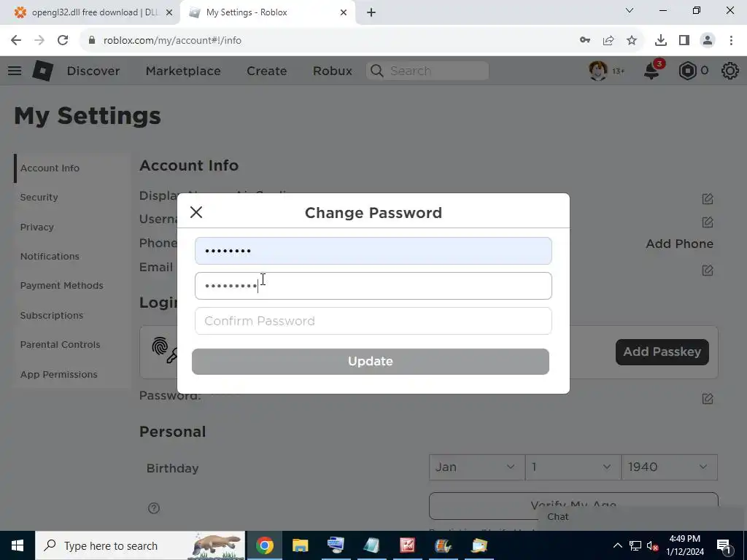Expand the birthday day dropdown showing 1
747x560 pixels.
pos(573,467)
